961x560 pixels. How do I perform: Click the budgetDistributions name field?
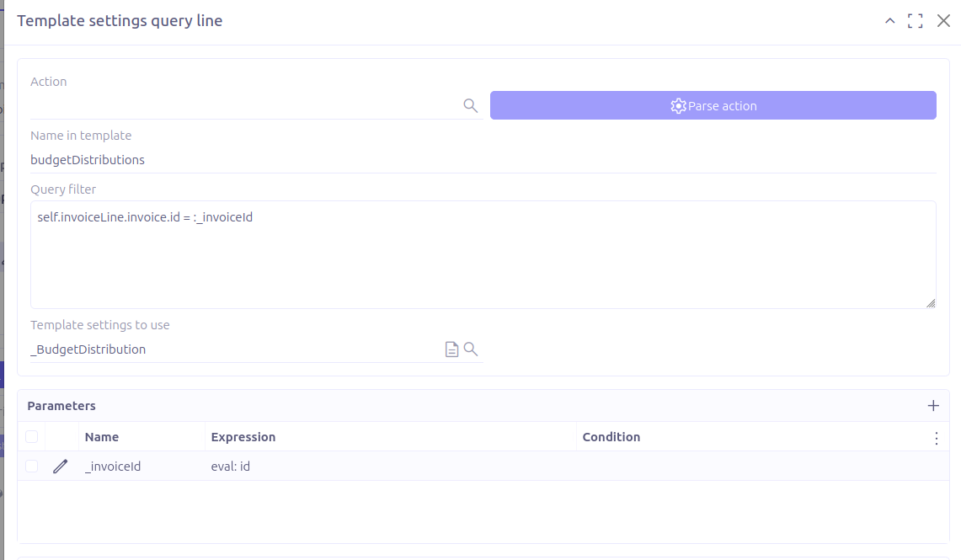pyautogui.click(x=253, y=159)
